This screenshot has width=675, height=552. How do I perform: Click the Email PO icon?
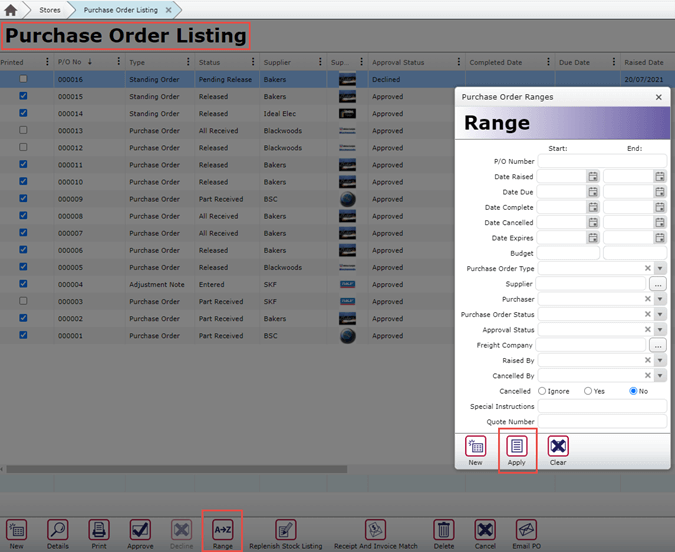point(526,530)
